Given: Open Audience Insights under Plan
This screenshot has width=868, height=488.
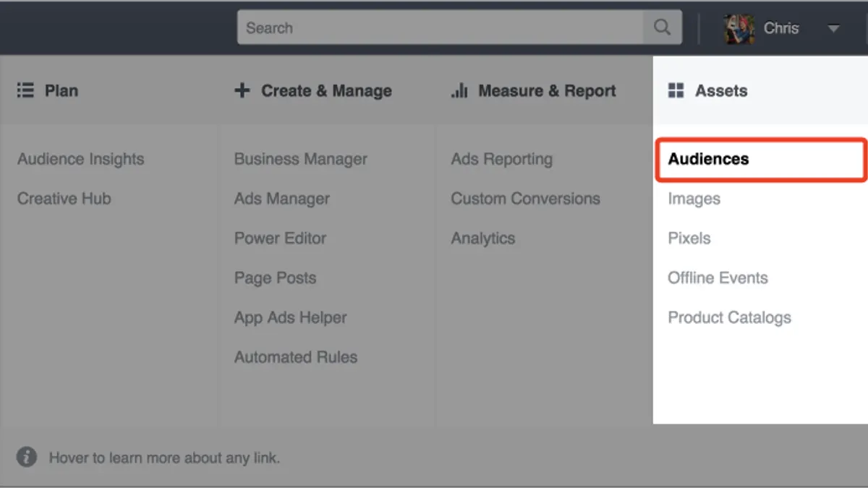Looking at the screenshot, I should pyautogui.click(x=80, y=159).
